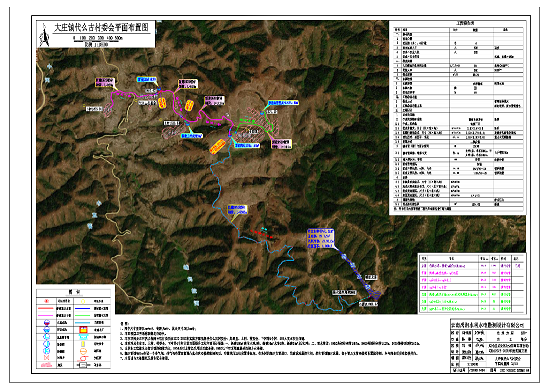Click the red-yellow building icon in legend
The image size is (549, 389).
click(83, 329)
